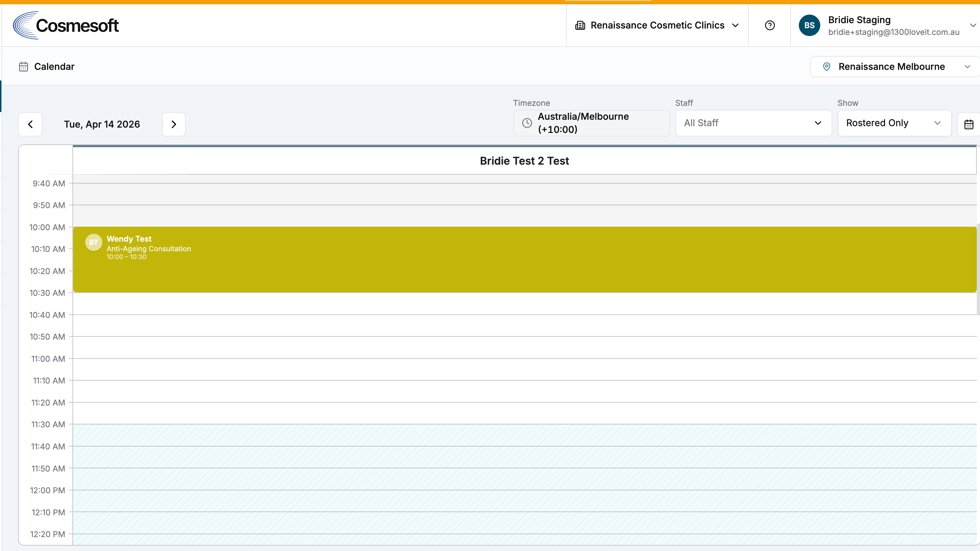
Task: Click the 11:00 AM time label
Action: (48, 359)
